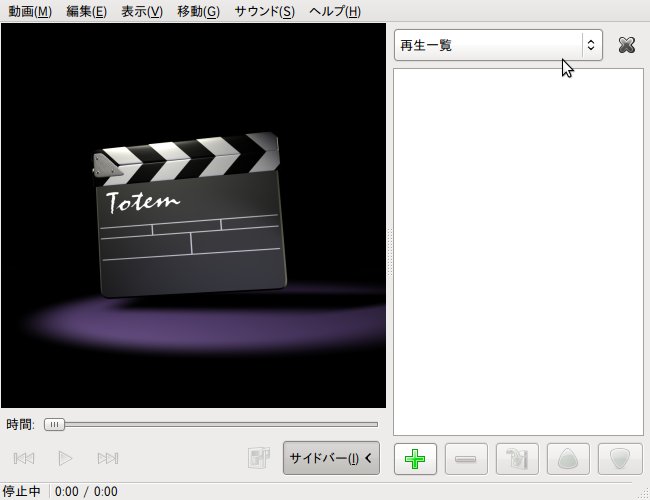Open the サウンド(S) menu
The image size is (650, 500).
coord(264,11)
